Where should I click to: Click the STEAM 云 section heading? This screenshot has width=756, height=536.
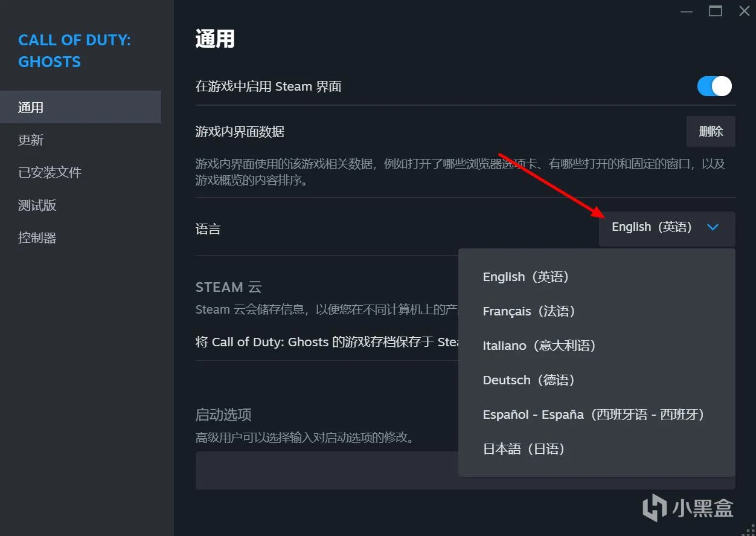(228, 287)
